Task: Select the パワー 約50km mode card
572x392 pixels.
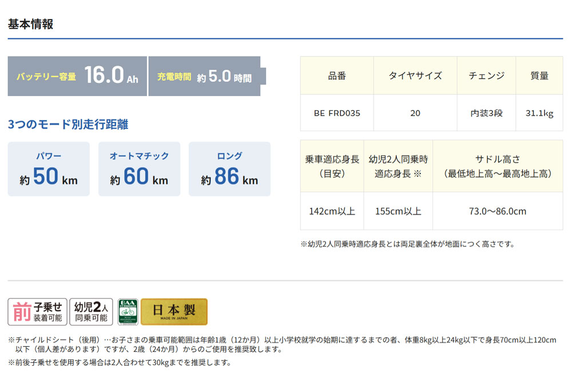Action: tap(49, 169)
